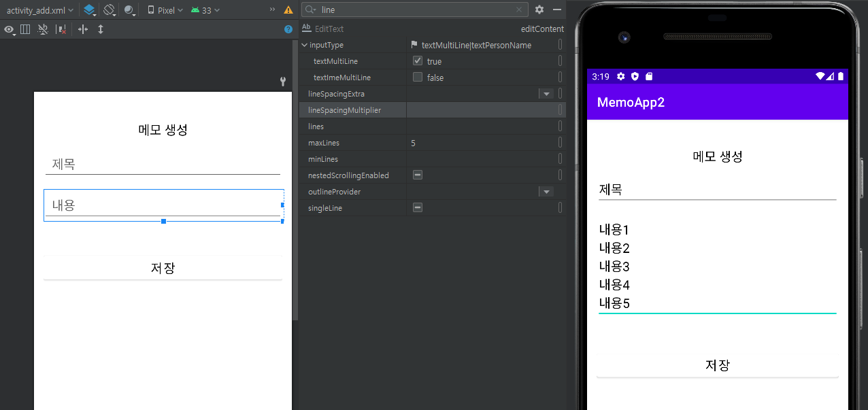The image size is (868, 410).
Task: Clear the attribute search text
Action: point(520,10)
